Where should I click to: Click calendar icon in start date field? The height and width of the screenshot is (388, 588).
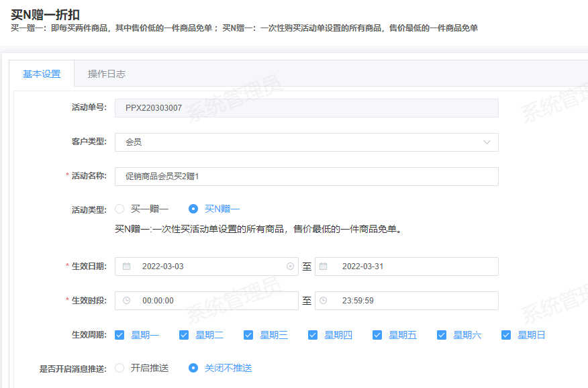point(127,266)
